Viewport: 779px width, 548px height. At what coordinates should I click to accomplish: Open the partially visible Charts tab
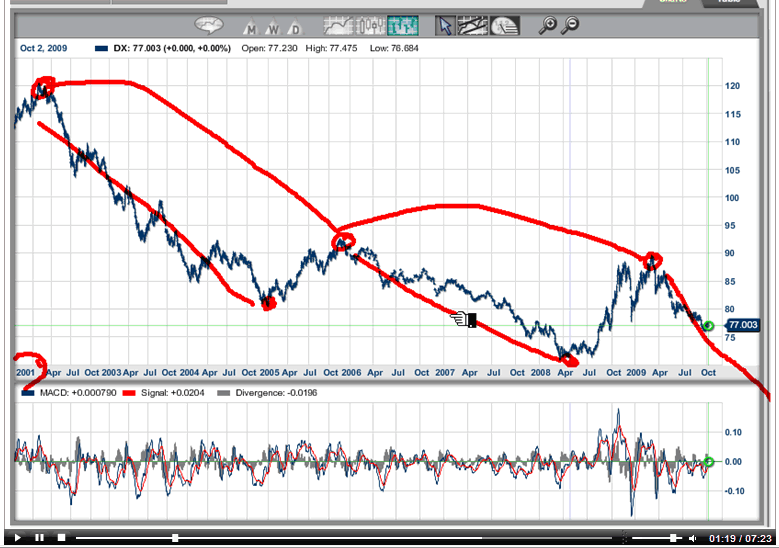click(674, 3)
